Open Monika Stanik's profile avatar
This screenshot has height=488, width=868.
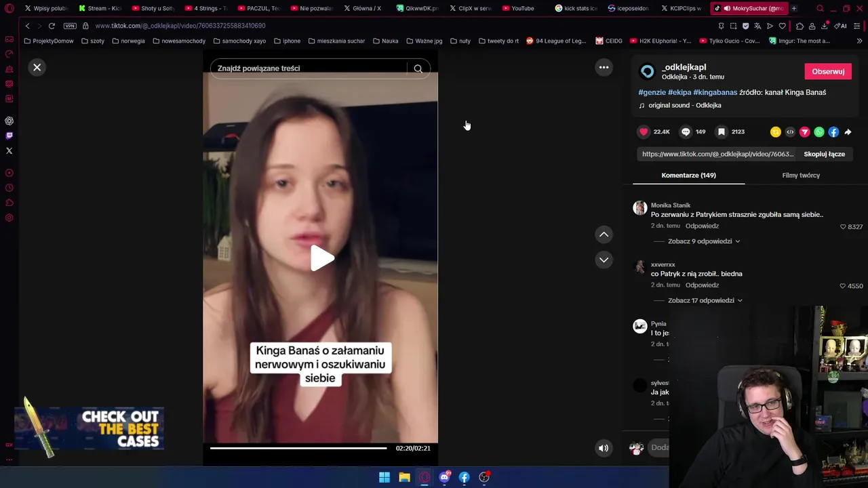click(x=640, y=208)
